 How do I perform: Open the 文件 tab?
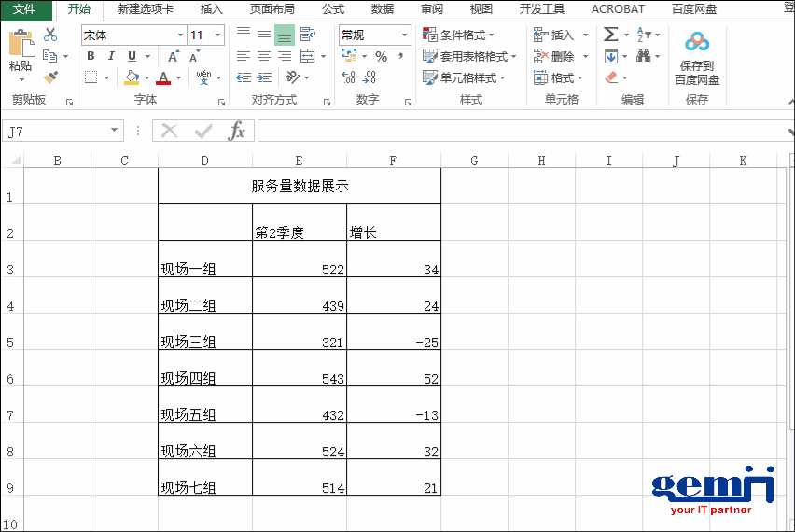pyautogui.click(x=24, y=9)
